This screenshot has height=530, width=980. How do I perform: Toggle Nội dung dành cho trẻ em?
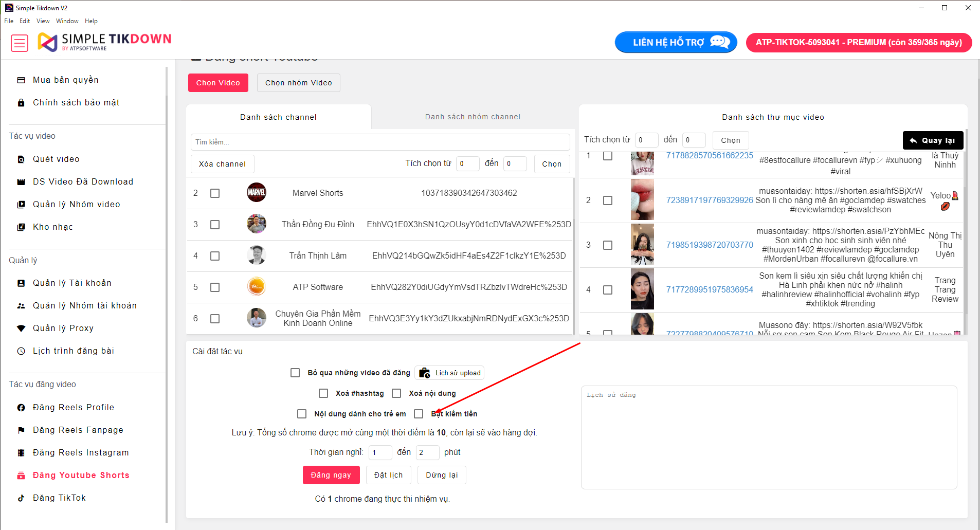(x=302, y=414)
